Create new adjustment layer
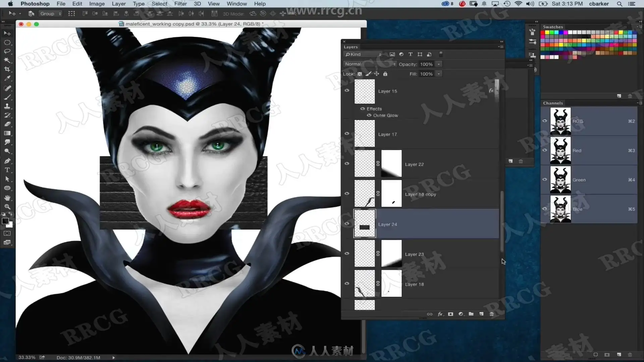Screen dimensions: 644x362 461,314
